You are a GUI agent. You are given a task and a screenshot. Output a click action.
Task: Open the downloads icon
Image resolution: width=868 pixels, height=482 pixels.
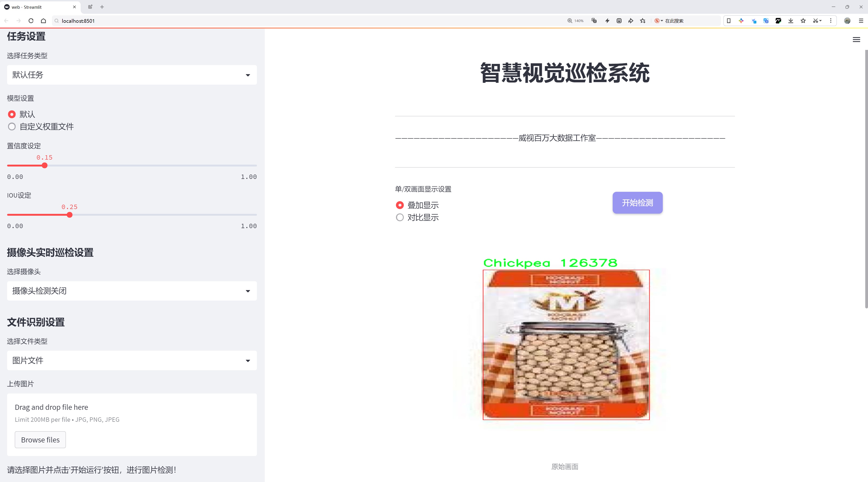click(791, 21)
